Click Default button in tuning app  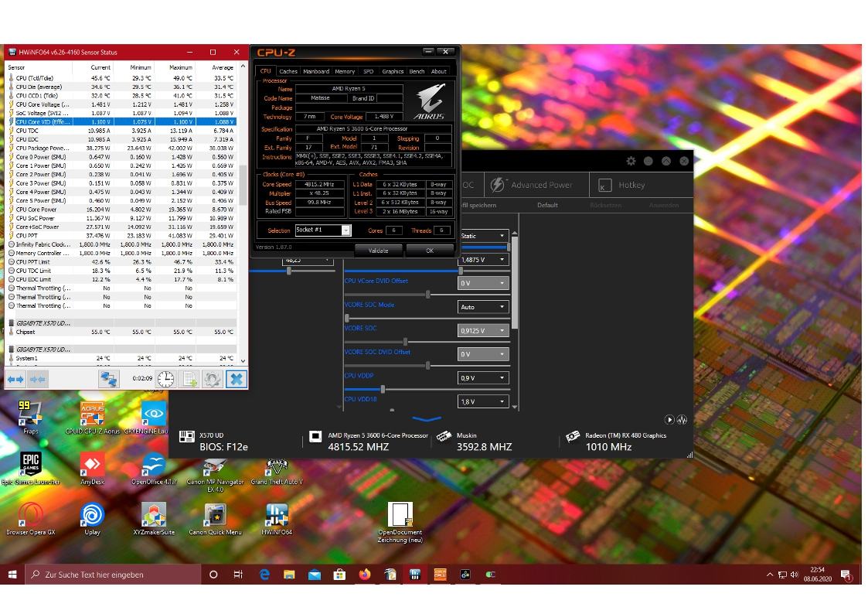[x=547, y=206]
